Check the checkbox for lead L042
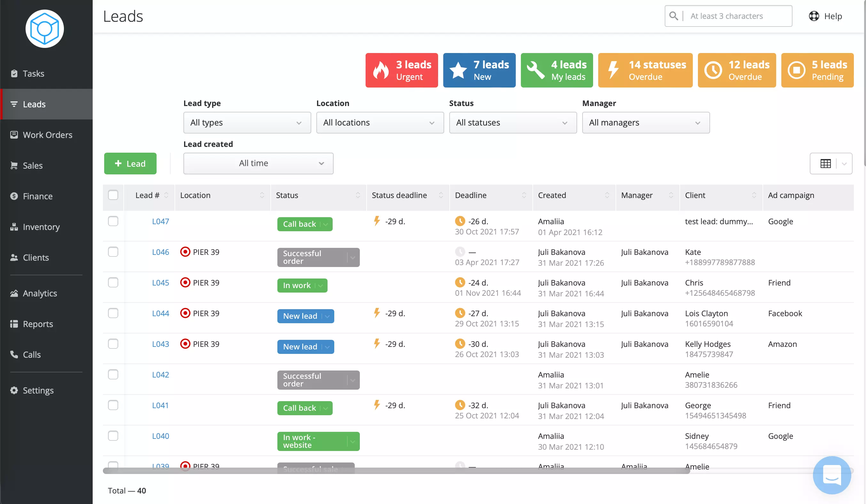Viewport: 866px width, 504px height. 113,374
